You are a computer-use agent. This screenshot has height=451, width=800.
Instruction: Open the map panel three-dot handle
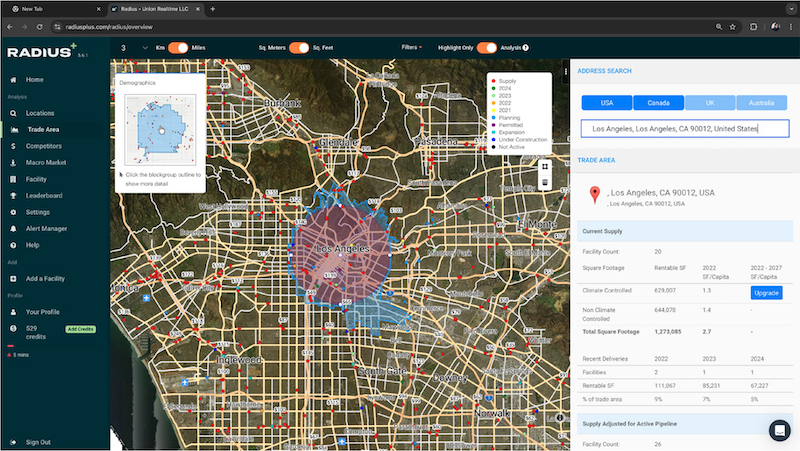(566, 72)
